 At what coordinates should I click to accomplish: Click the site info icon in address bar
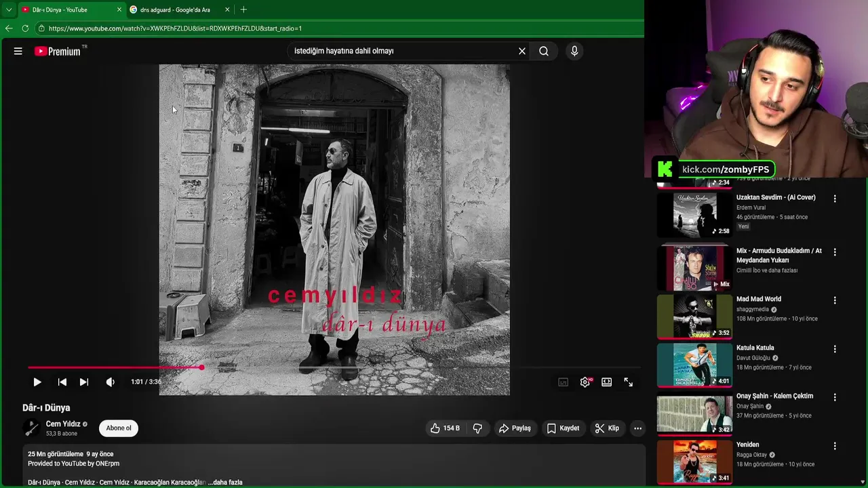pyautogui.click(x=41, y=28)
